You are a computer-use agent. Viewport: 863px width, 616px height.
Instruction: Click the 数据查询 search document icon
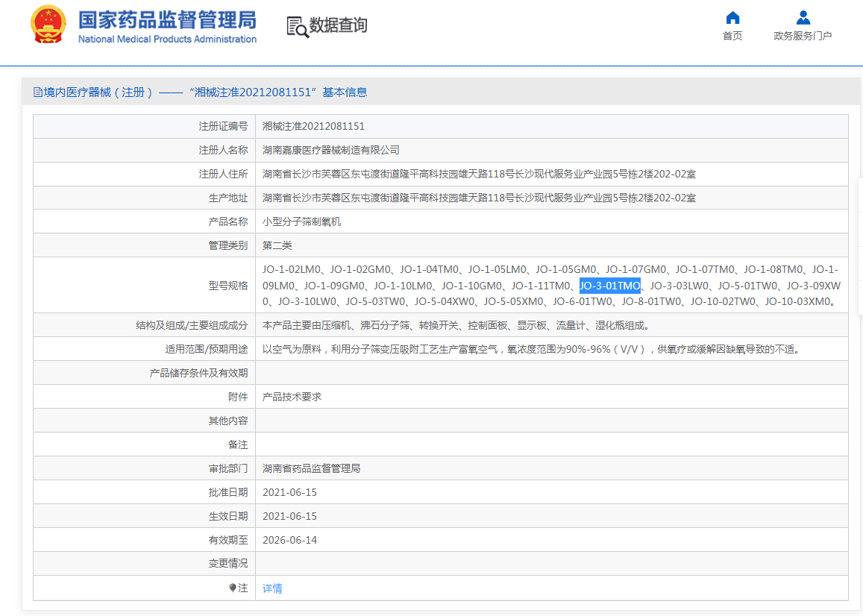click(297, 27)
